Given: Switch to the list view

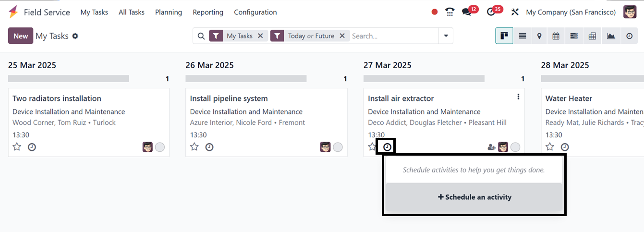Looking at the screenshot, I should 522,36.
